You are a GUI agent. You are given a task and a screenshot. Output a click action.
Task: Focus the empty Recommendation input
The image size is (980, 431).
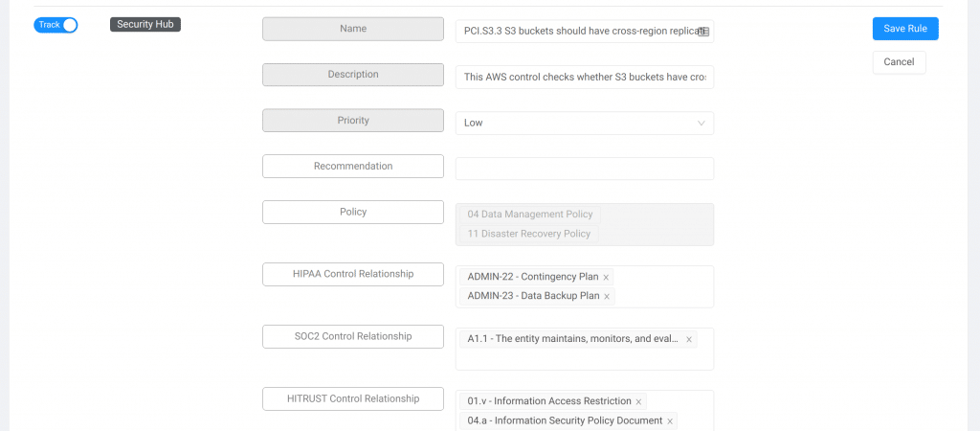585,169
